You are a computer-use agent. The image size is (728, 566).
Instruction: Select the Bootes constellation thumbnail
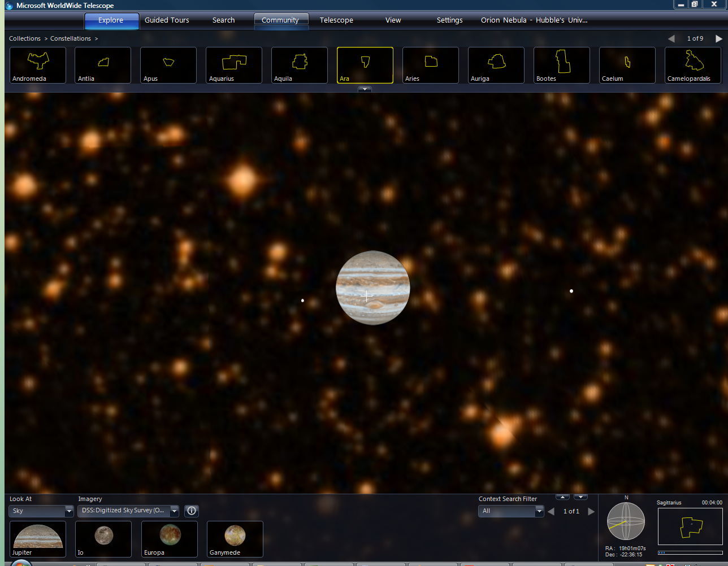562,65
